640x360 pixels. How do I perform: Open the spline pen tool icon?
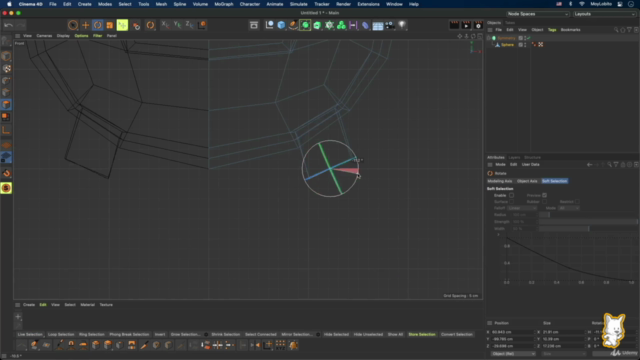pos(293,25)
